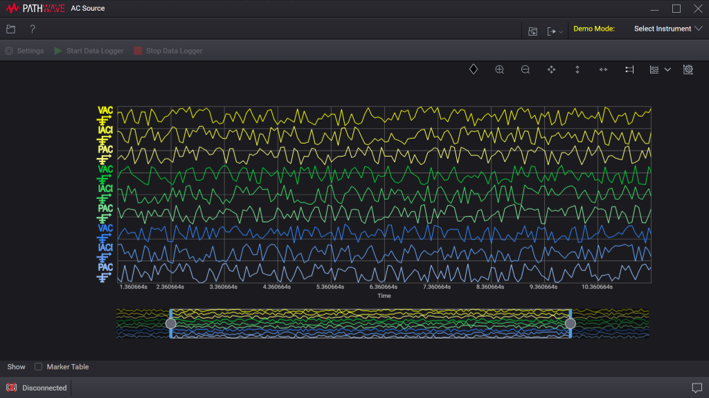Click the green VAC trace label
This screenshot has height=398, width=709.
pyautogui.click(x=105, y=170)
